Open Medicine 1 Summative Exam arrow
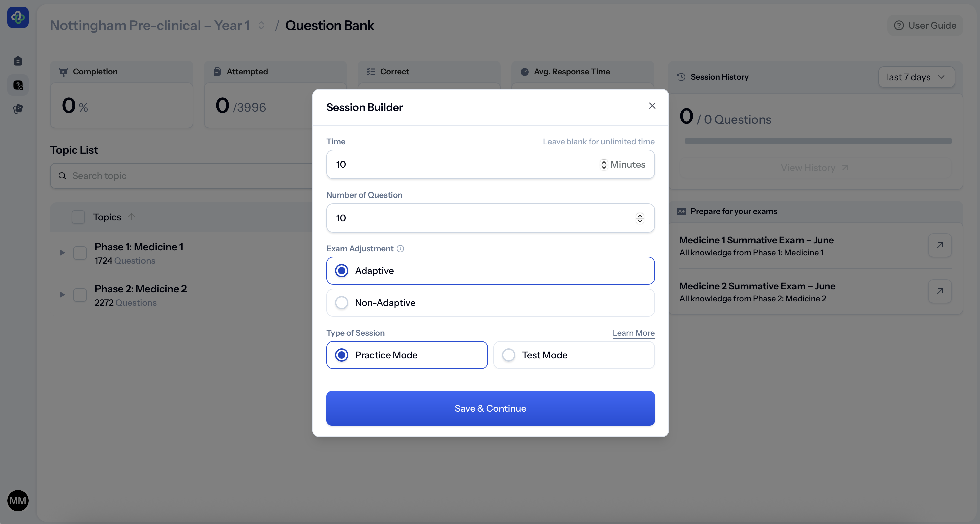 point(940,245)
